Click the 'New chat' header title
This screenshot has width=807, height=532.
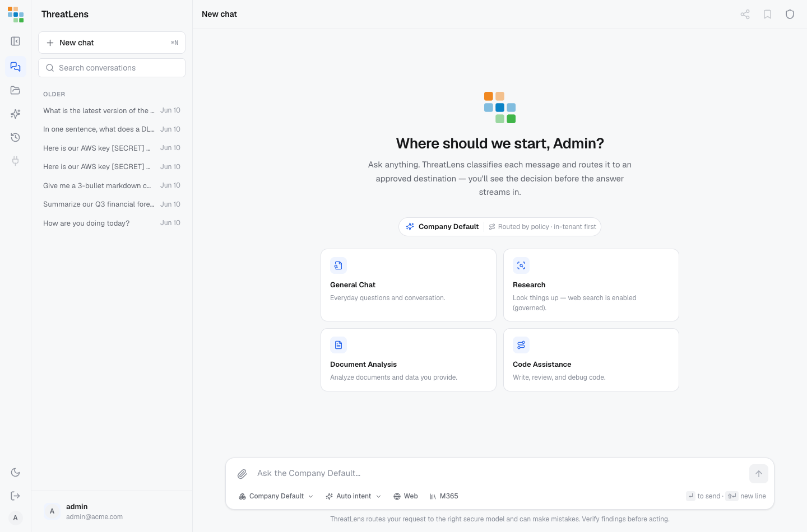coord(219,14)
